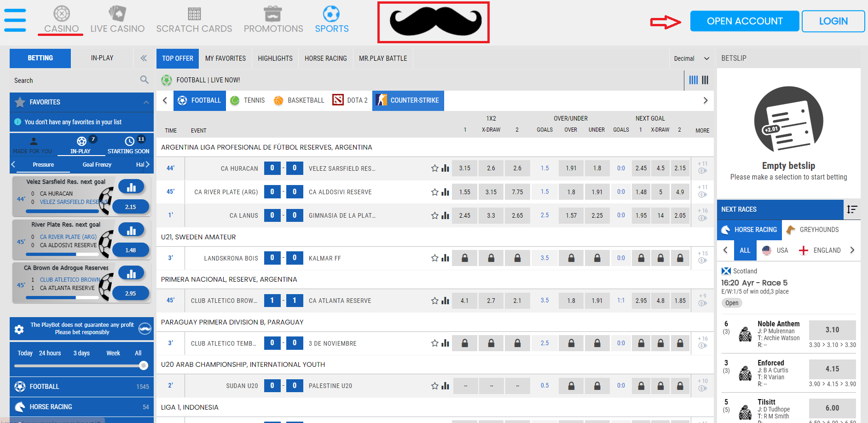Open stats chart in Velez Sarsfield card
The height and width of the screenshot is (423, 868).
pyautogui.click(x=131, y=187)
